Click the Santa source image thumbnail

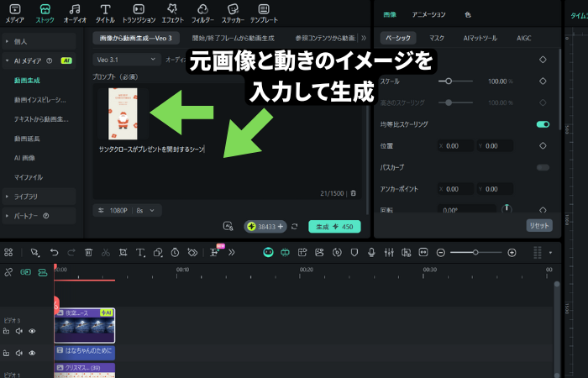pos(123,113)
